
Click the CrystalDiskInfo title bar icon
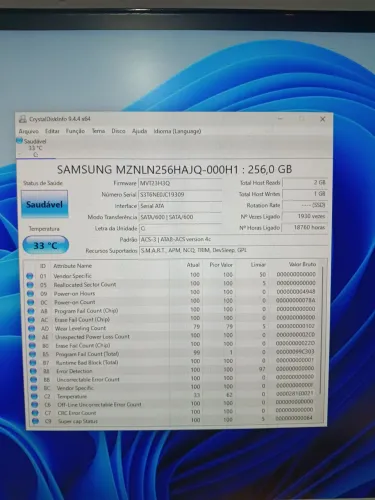tap(23, 119)
